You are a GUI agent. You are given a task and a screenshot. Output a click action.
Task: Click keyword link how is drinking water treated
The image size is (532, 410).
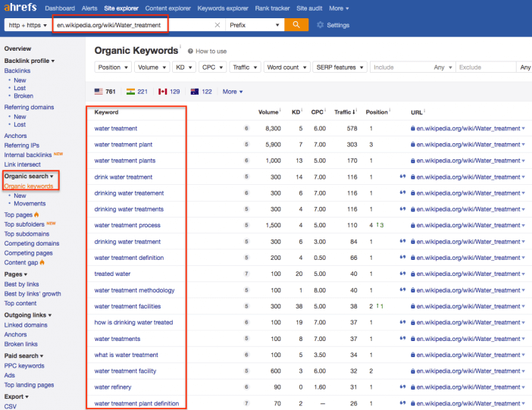pyautogui.click(x=133, y=322)
